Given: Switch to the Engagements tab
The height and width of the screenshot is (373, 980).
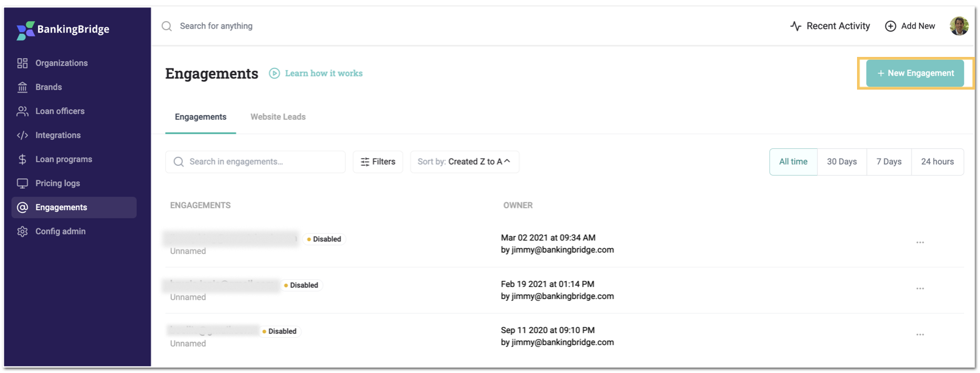Looking at the screenshot, I should 200,117.
